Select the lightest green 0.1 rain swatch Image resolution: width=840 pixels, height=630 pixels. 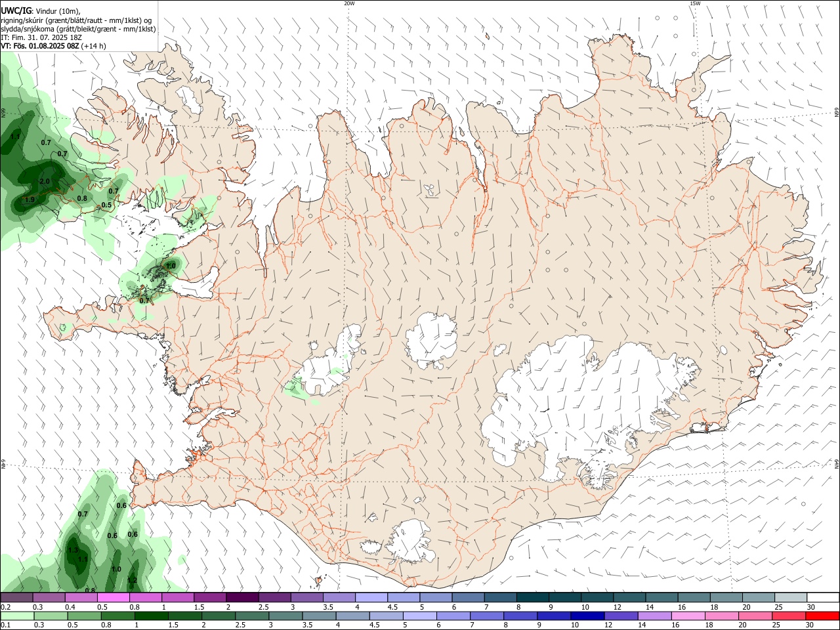[x=16, y=616]
